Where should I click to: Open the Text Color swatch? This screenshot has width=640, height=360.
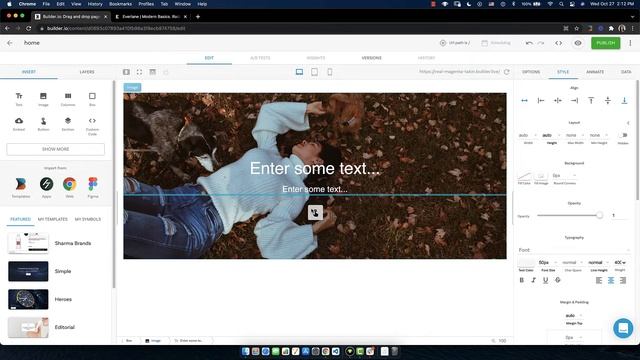click(526, 262)
